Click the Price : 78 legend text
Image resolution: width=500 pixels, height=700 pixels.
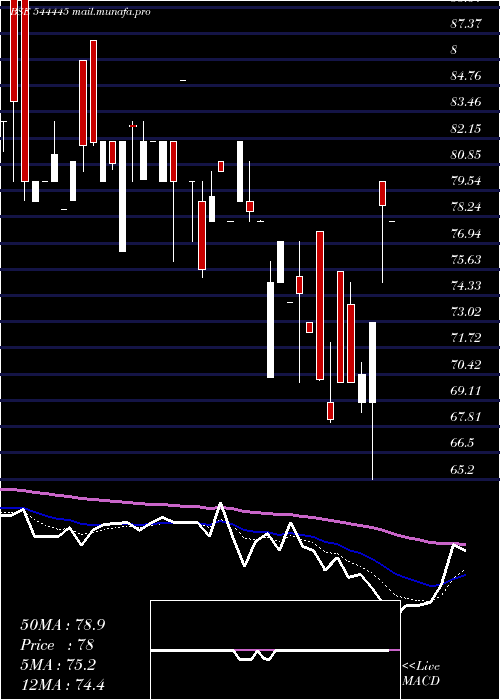pyautogui.click(x=57, y=645)
